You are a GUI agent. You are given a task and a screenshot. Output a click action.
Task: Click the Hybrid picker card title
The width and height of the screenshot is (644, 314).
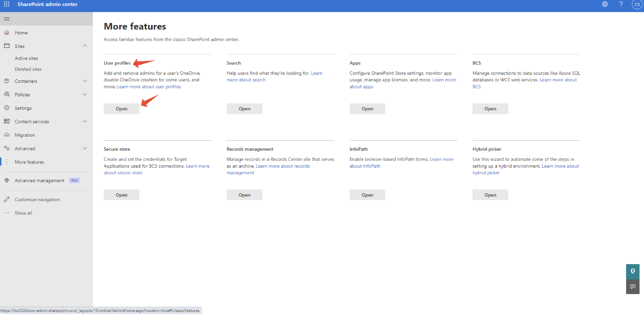(487, 149)
